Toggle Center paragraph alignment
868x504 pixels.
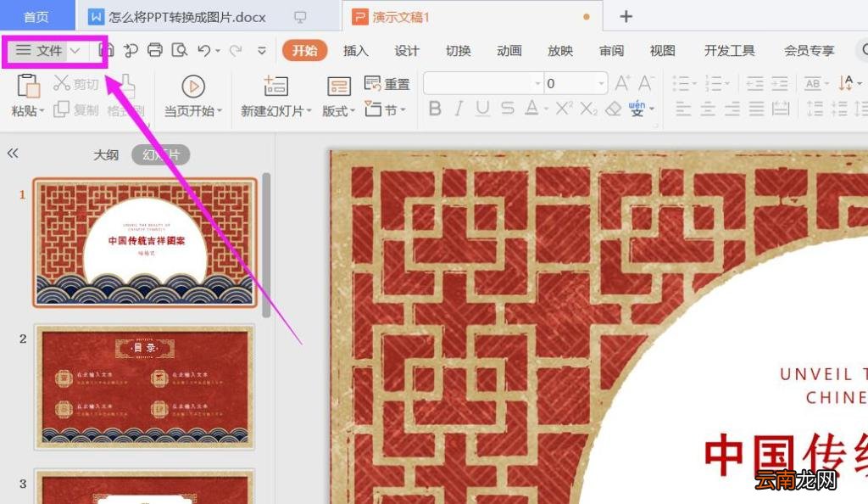tap(708, 109)
